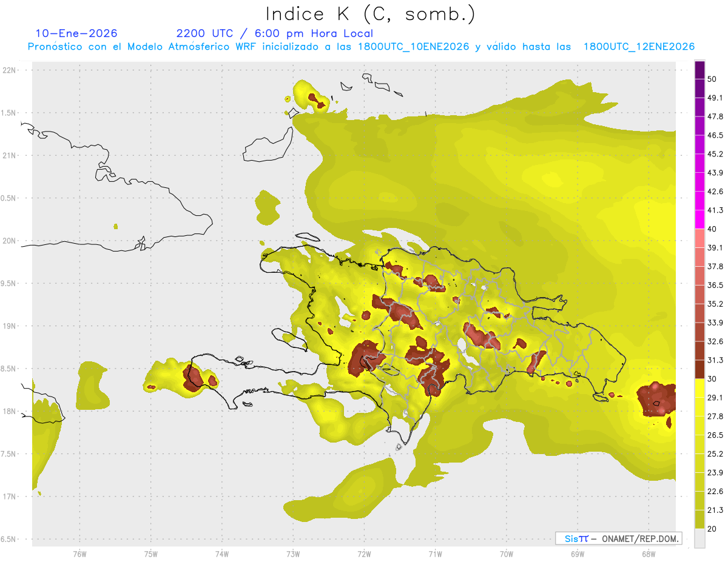Click the '17N' latitude label
This screenshot has width=728, height=562.
pyautogui.click(x=10, y=497)
